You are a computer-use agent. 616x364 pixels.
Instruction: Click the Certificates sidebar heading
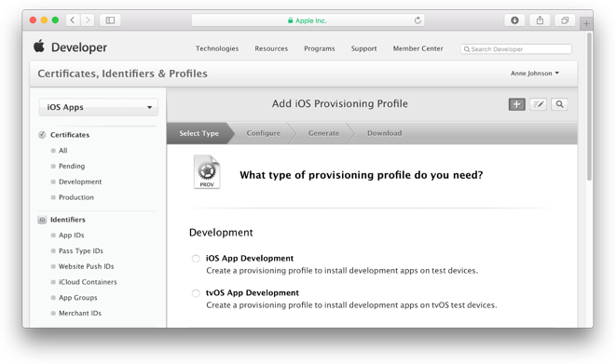[x=70, y=135]
